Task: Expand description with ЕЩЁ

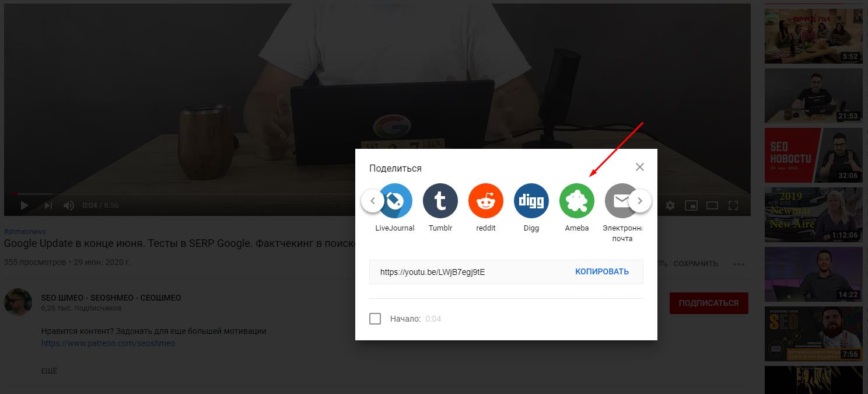Action: (x=49, y=371)
